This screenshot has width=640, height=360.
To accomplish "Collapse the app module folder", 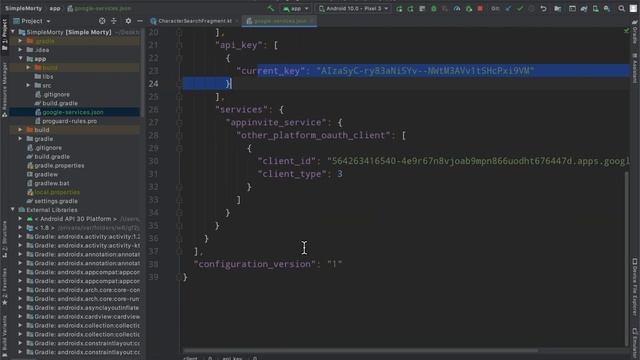I will 20,59.
